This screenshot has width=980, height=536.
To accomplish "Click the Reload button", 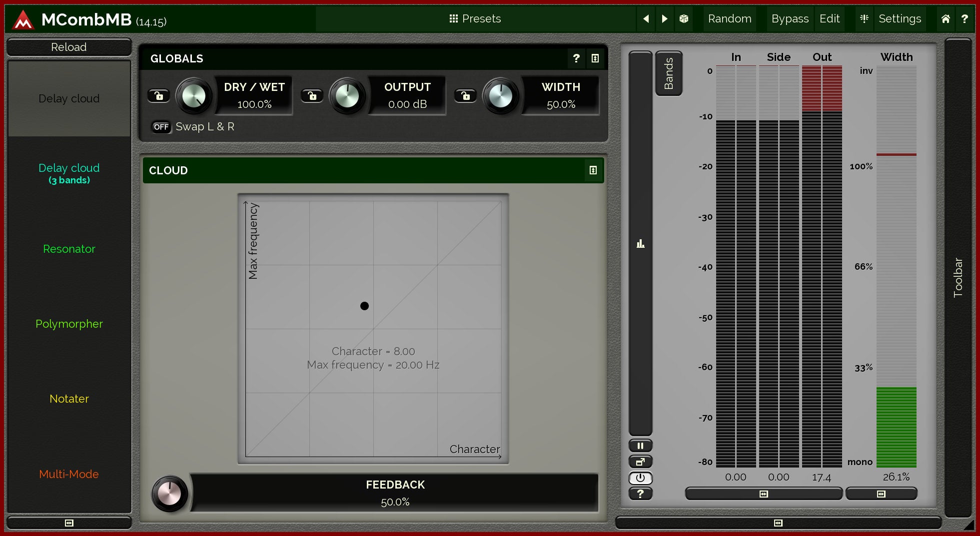I will pyautogui.click(x=69, y=47).
